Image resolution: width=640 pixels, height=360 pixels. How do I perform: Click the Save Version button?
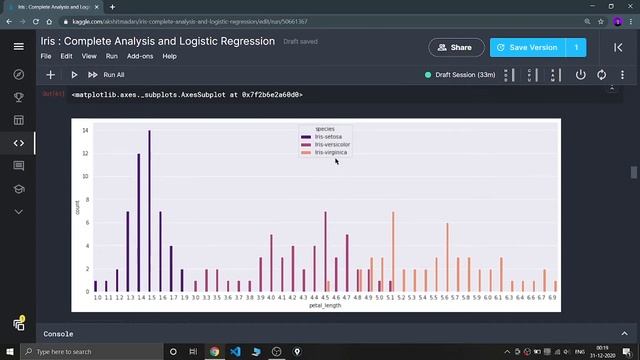click(527, 48)
